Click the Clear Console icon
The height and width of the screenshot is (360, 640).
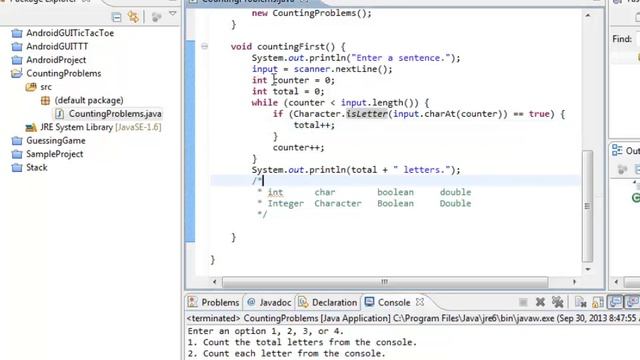pos(580,302)
